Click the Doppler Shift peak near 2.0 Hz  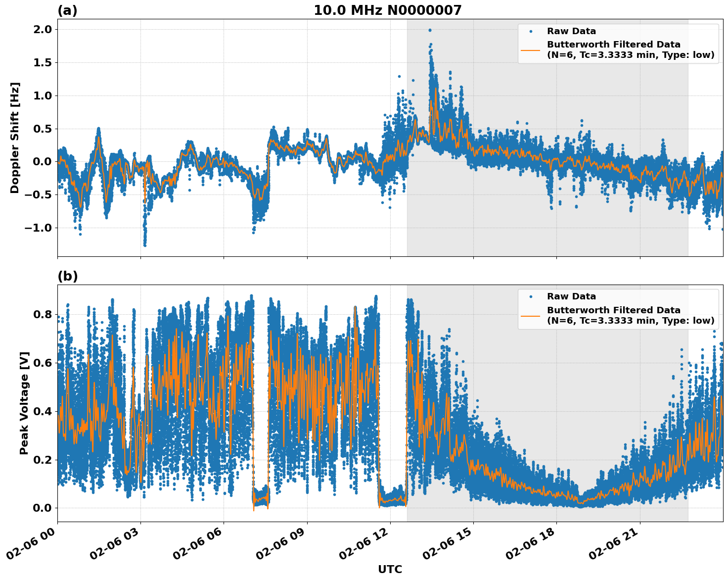[430, 30]
